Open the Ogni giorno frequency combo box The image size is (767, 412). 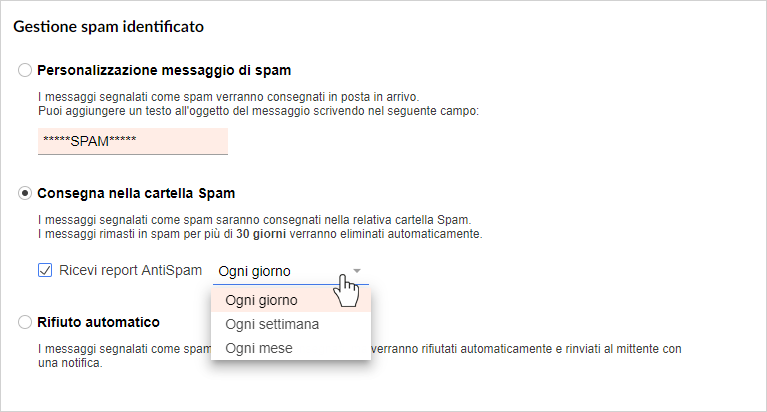(291, 271)
